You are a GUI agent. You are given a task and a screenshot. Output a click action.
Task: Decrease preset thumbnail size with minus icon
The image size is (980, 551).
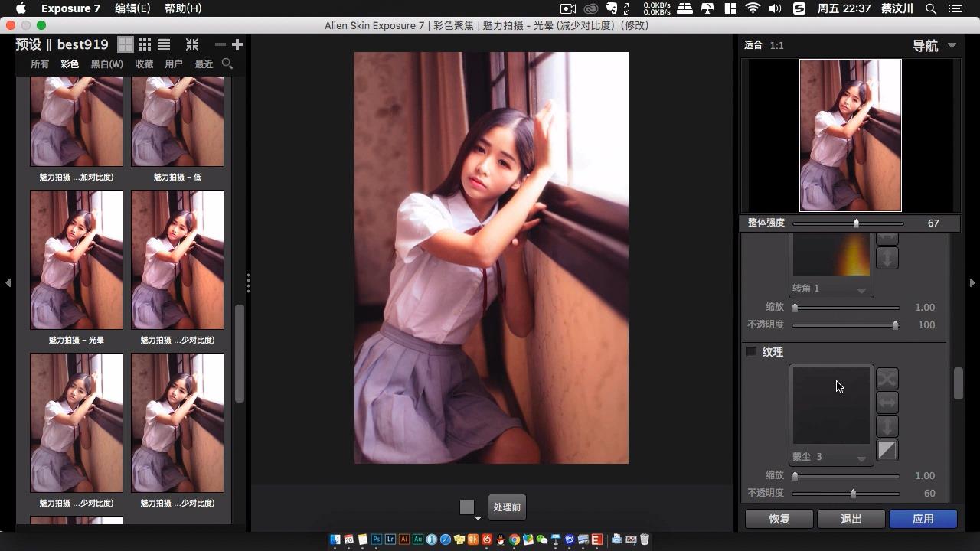pos(220,44)
